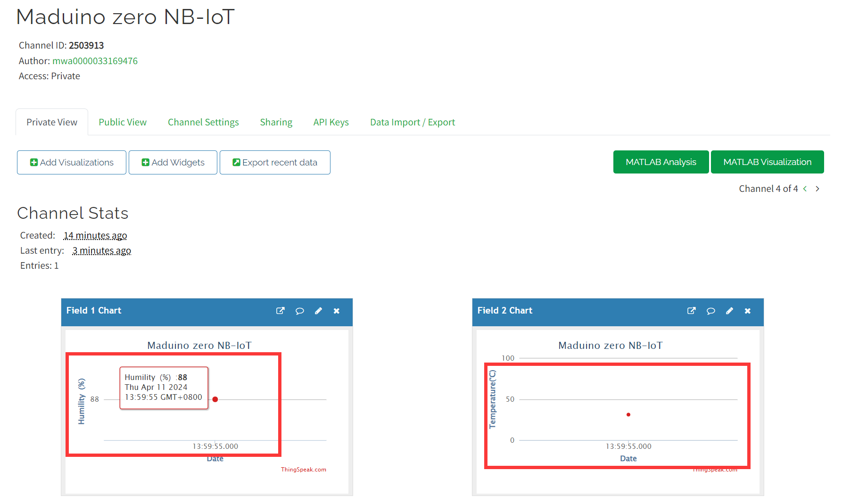The image size is (867, 504).
Task: Click Export recent data button
Action: [275, 162]
